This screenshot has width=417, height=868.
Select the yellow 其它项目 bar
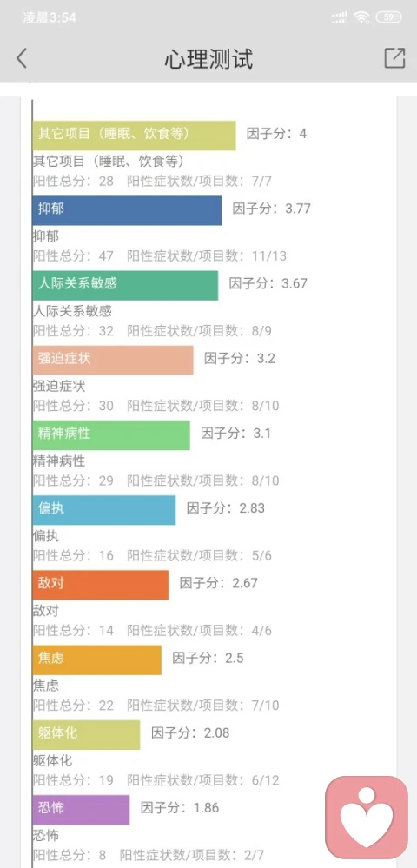coord(134,136)
